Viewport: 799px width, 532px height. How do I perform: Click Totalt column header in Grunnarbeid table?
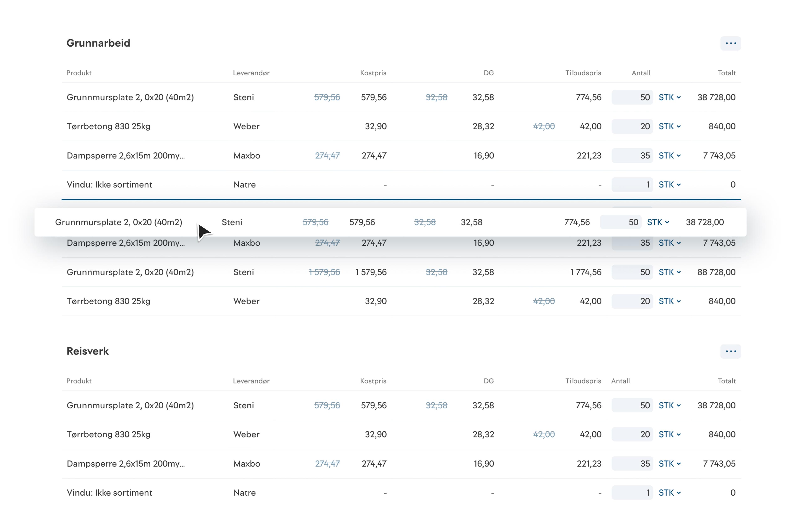click(726, 73)
